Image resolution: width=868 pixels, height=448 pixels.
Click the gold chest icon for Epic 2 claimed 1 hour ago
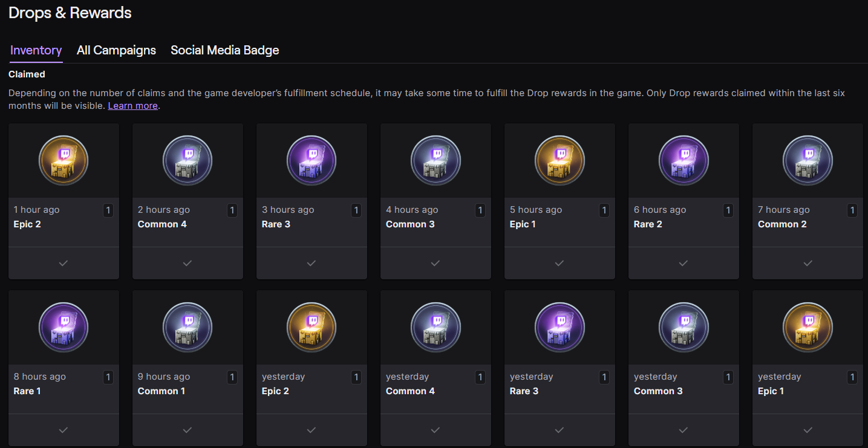tap(64, 161)
